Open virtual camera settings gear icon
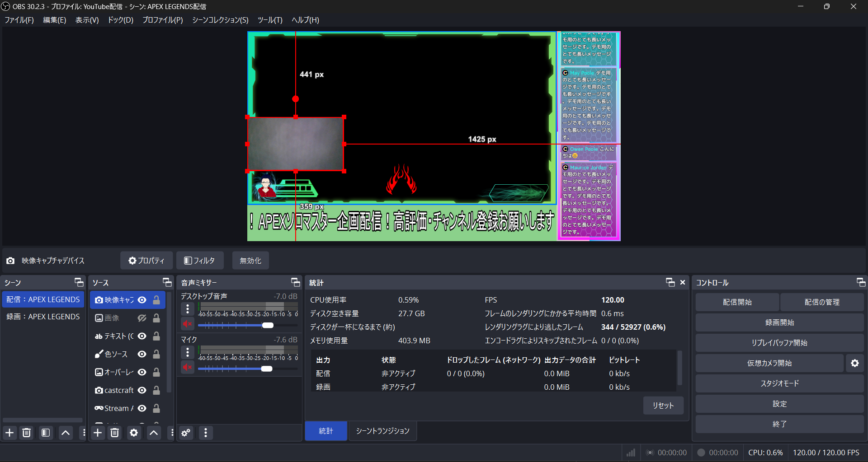 pyautogui.click(x=855, y=363)
